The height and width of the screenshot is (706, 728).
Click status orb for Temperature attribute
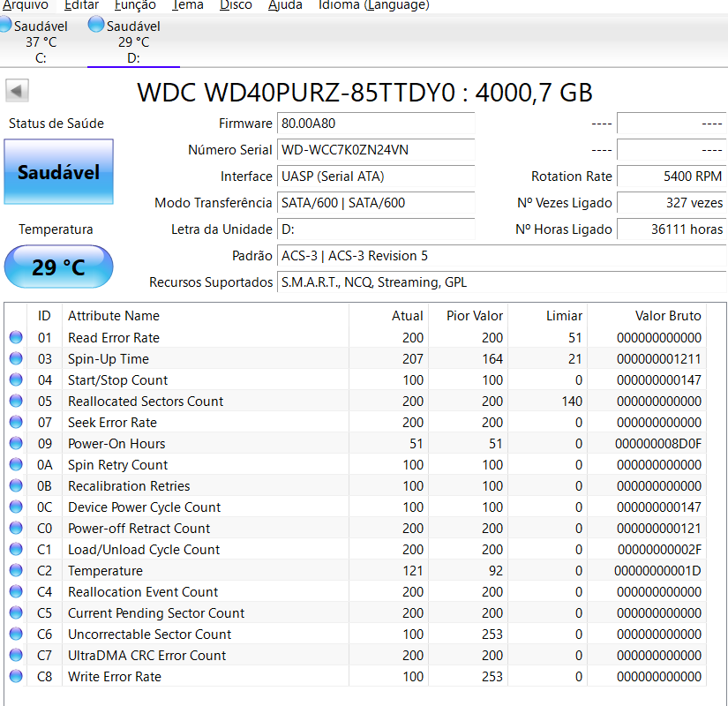point(16,571)
